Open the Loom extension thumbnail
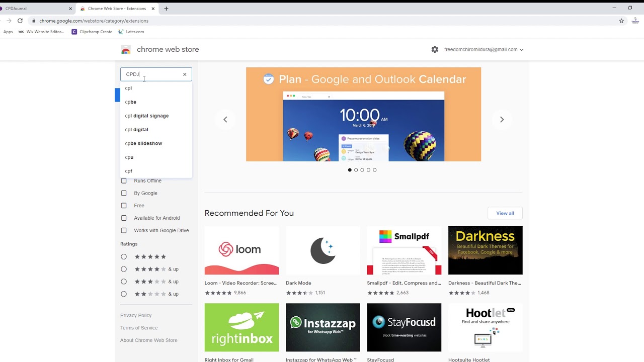Image resolution: width=644 pixels, height=362 pixels. [x=242, y=250]
